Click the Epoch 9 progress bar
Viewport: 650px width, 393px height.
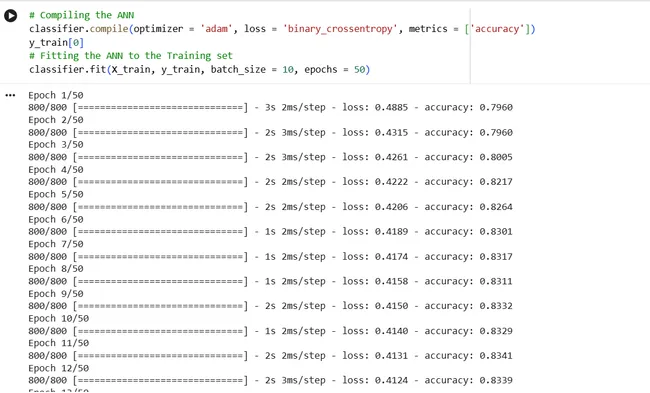click(160, 306)
